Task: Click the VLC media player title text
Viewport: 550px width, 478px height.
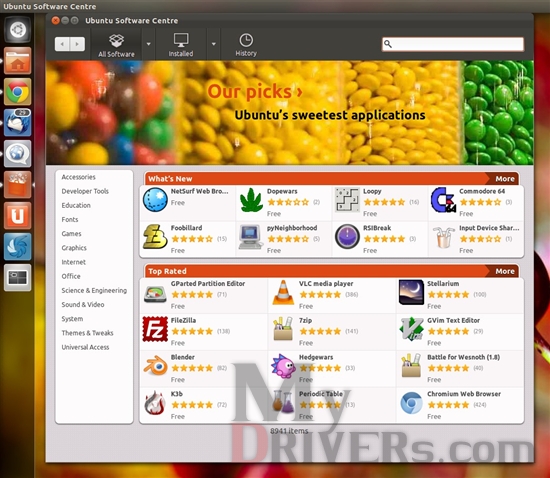Action: [x=326, y=284]
